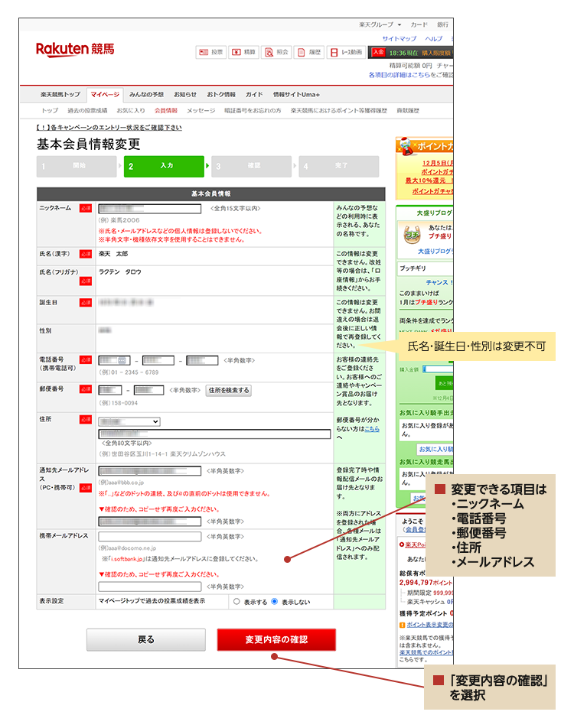Click the first 電話番号 input box
This screenshot has height=728, width=574.
pos(114,360)
